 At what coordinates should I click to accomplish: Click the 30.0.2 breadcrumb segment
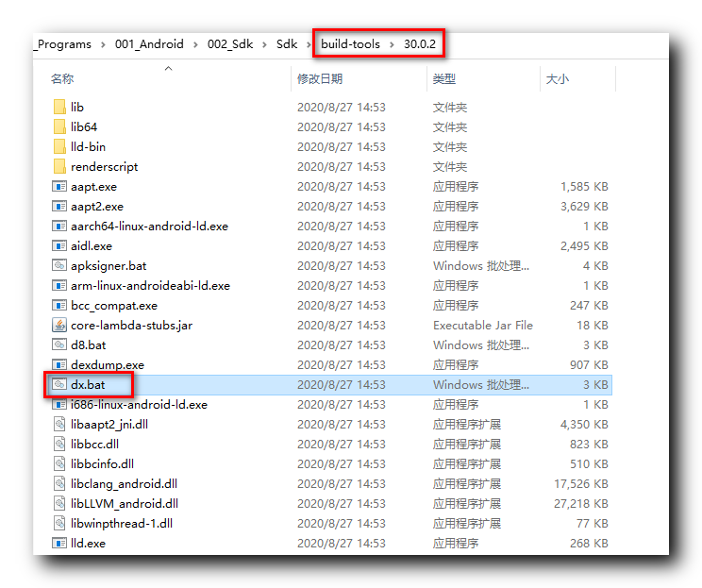tap(420, 43)
